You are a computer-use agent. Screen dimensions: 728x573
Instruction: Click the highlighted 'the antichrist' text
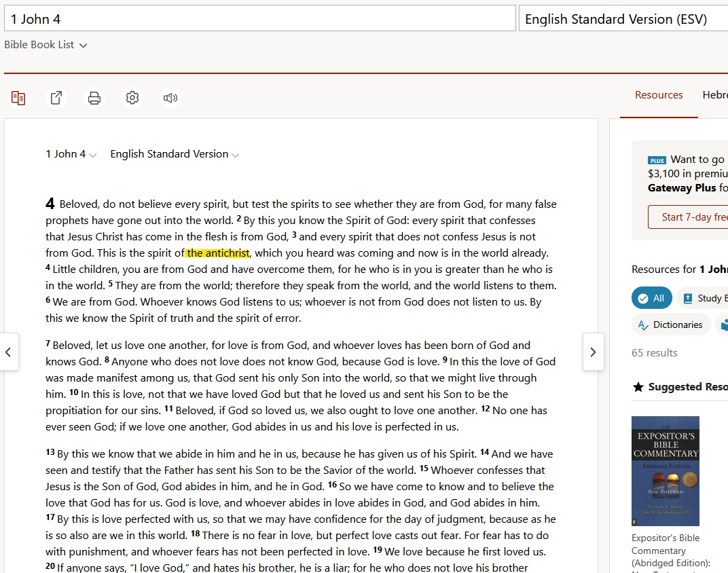coord(218,253)
